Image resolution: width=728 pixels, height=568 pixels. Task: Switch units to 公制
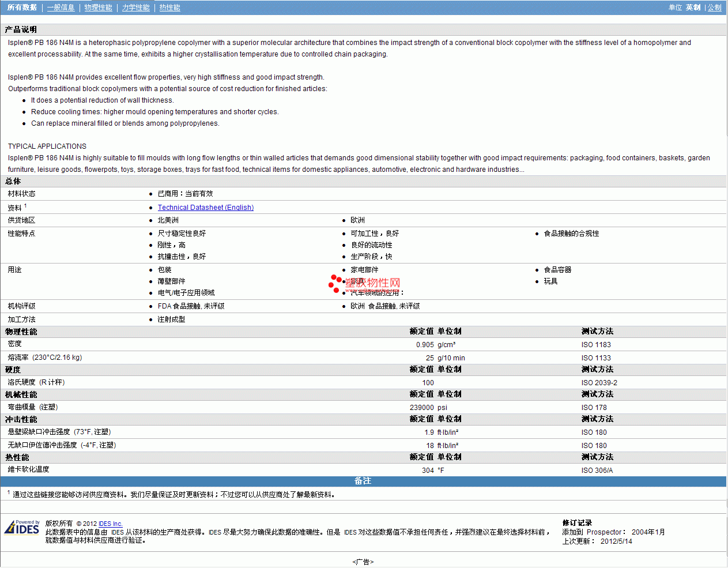click(x=715, y=7)
